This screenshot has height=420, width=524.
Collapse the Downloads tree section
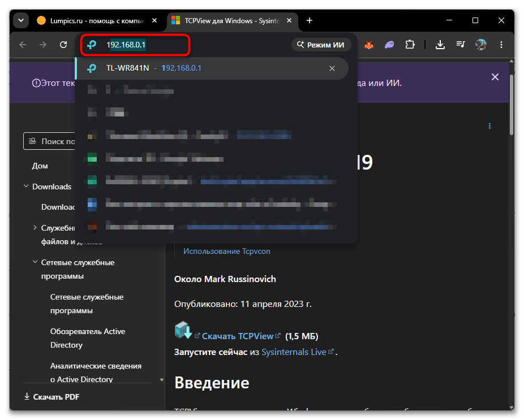click(x=25, y=186)
